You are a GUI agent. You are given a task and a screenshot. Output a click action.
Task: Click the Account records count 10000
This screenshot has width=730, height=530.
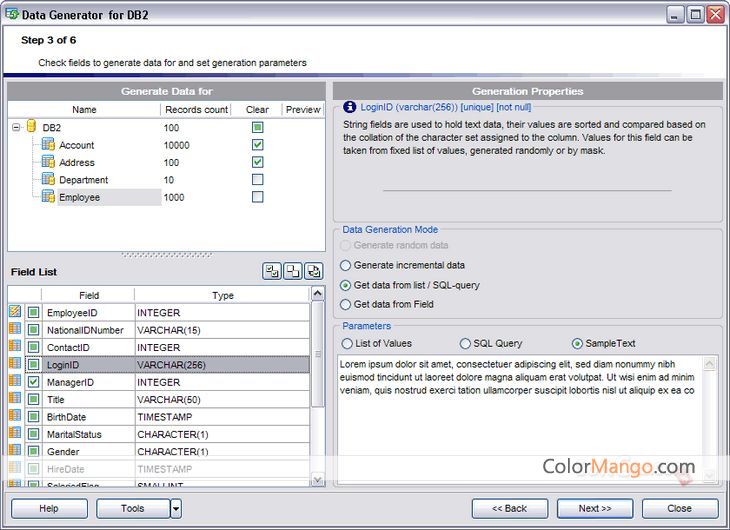pyautogui.click(x=176, y=145)
